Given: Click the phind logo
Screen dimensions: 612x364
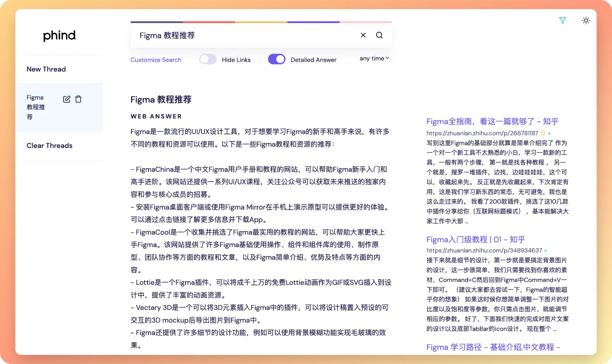Looking at the screenshot, I should coord(59,36).
